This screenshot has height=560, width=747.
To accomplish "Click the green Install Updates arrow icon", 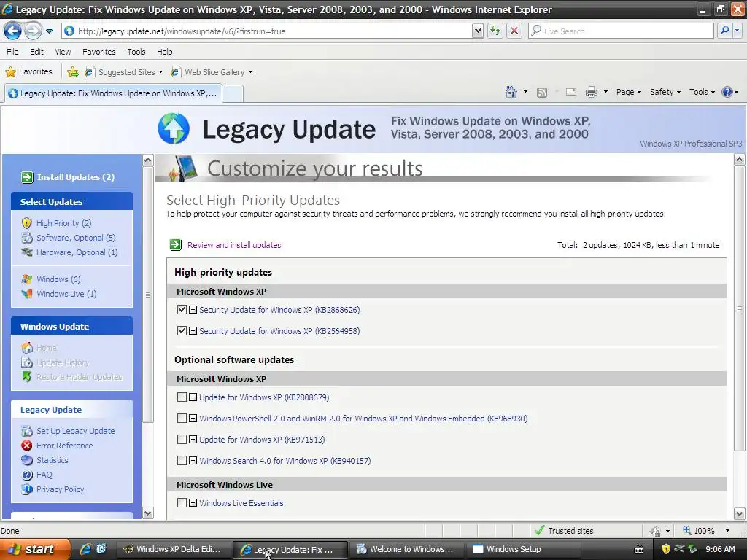I will 27,177.
